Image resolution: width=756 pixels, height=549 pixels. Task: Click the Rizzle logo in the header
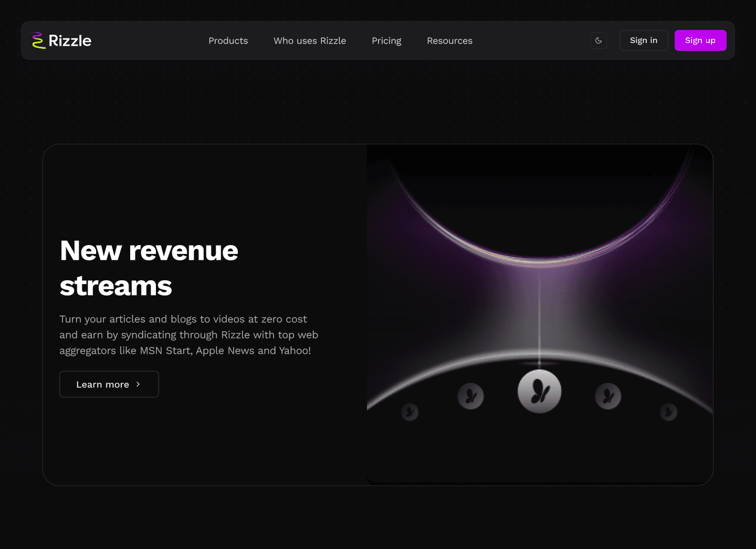tap(61, 40)
